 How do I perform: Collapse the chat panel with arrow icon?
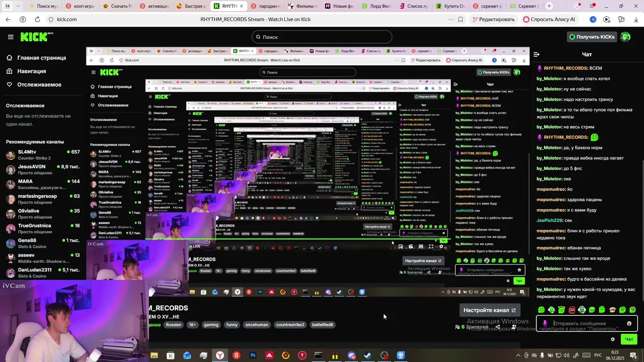tap(536, 54)
